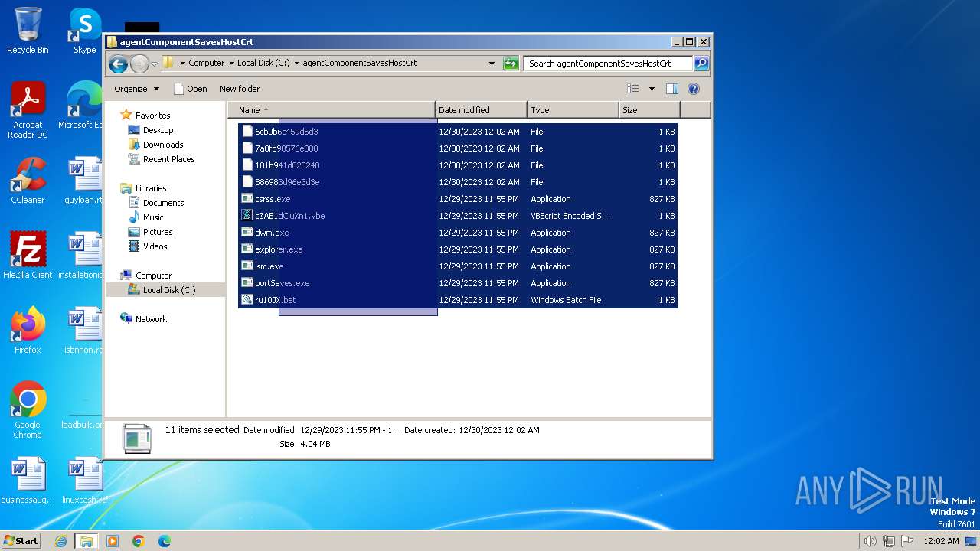Click the search agentComponentSavesHostCrt field
This screenshot has width=980, height=551.
[x=609, y=64]
